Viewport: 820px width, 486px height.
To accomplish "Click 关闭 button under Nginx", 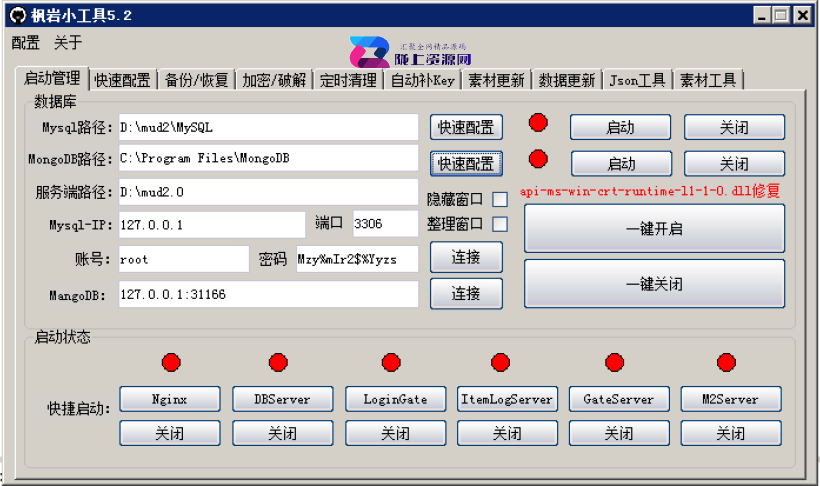I will [170, 433].
